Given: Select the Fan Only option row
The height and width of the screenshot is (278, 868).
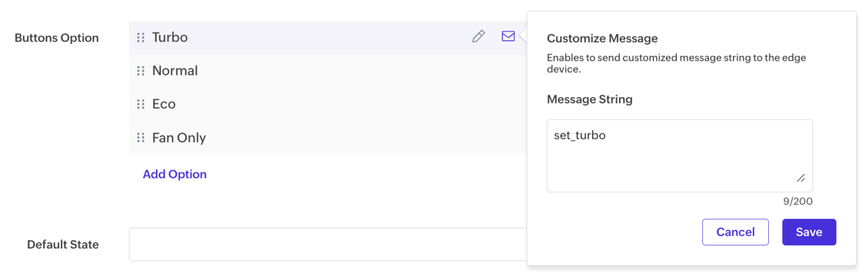Looking at the screenshot, I should [x=328, y=137].
